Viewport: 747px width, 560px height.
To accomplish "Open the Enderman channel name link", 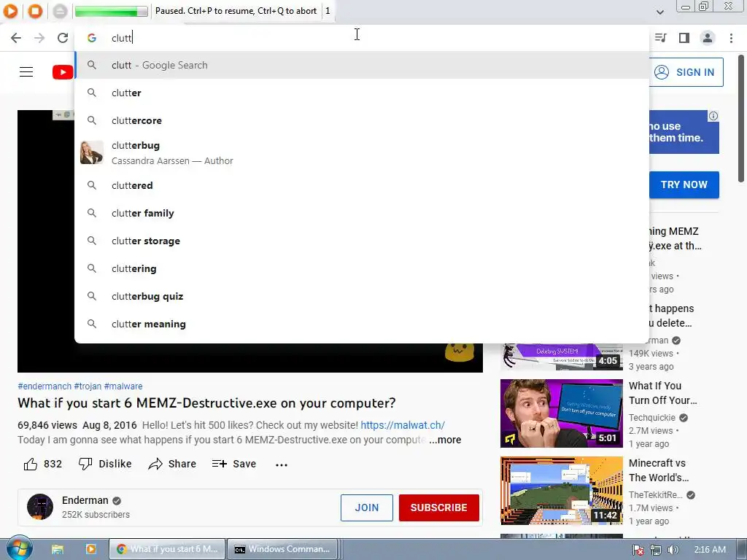I will coord(85,500).
